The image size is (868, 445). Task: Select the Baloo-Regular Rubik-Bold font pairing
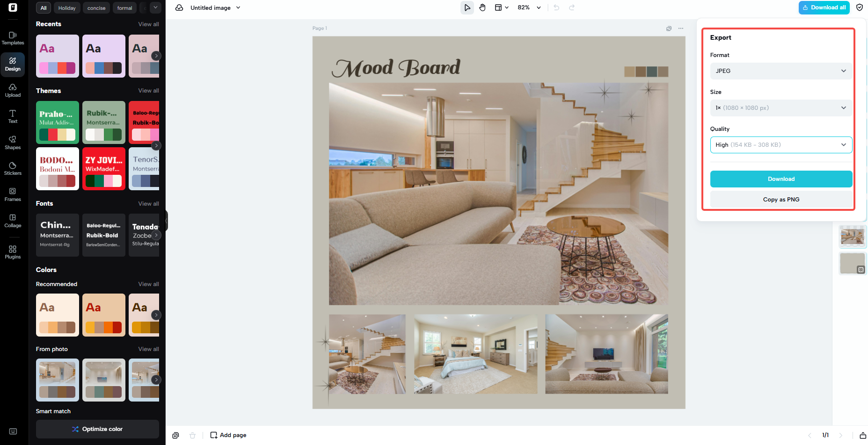pyautogui.click(x=104, y=235)
